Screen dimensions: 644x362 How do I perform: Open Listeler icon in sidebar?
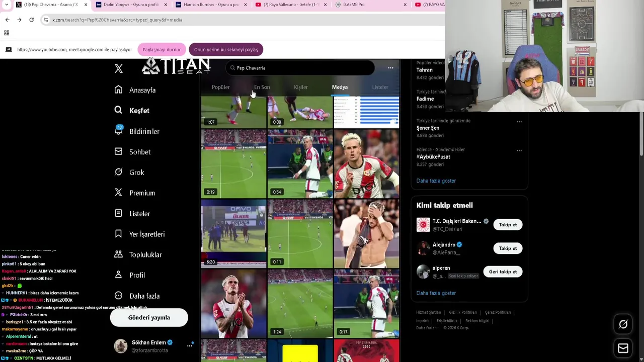click(118, 213)
